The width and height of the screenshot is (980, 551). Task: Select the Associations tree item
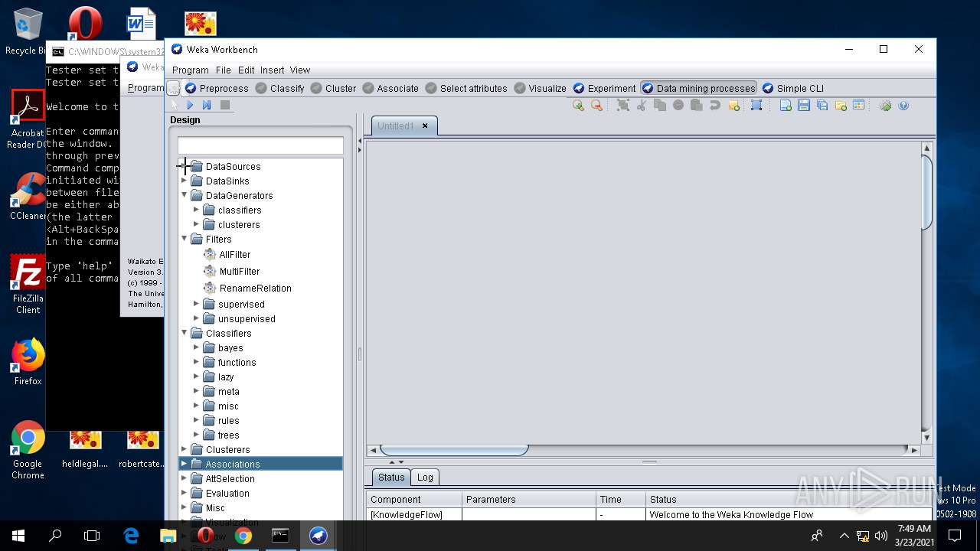[260, 465]
